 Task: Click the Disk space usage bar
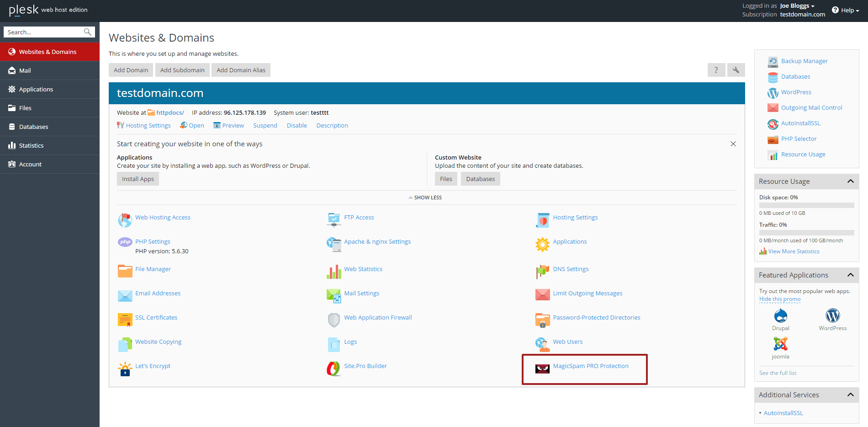tap(806, 205)
